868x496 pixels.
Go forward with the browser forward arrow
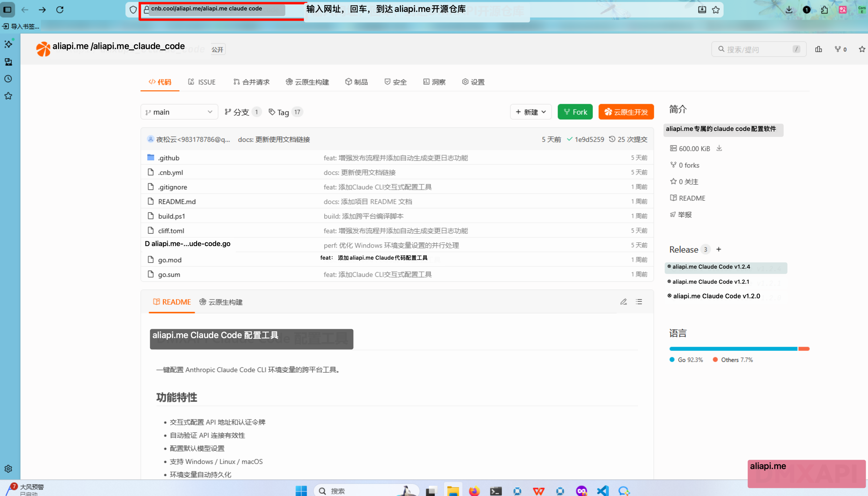coord(42,10)
